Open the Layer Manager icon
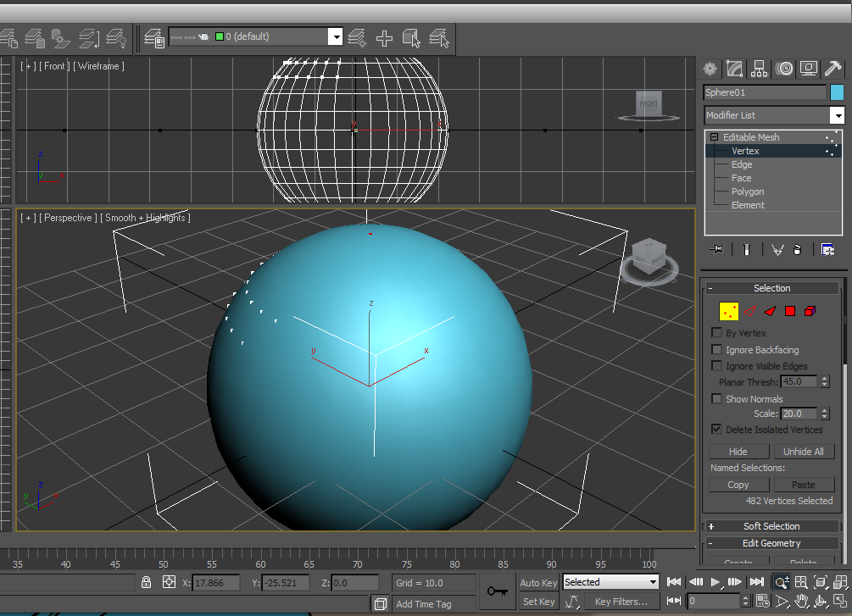The width and height of the screenshot is (852, 616). 153,37
